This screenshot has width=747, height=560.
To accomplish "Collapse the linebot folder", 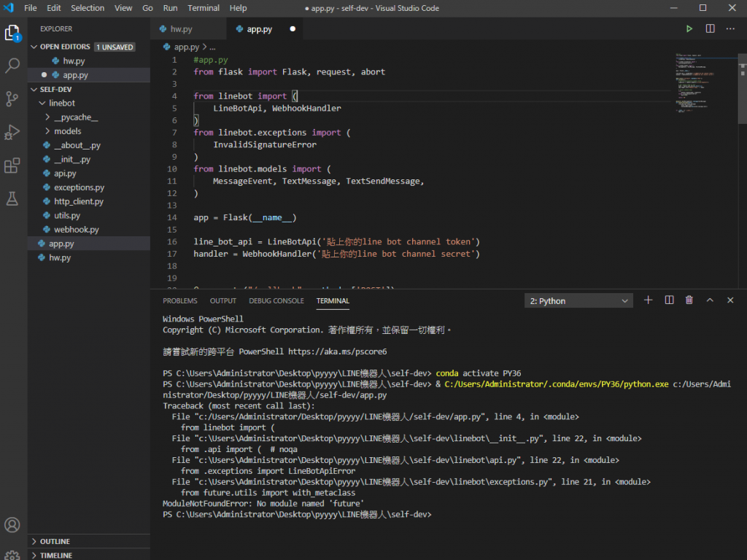I will coord(61,104).
